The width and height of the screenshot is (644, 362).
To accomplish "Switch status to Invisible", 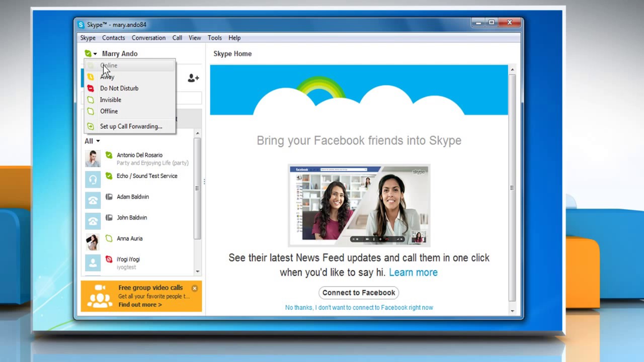I will click(130, 100).
